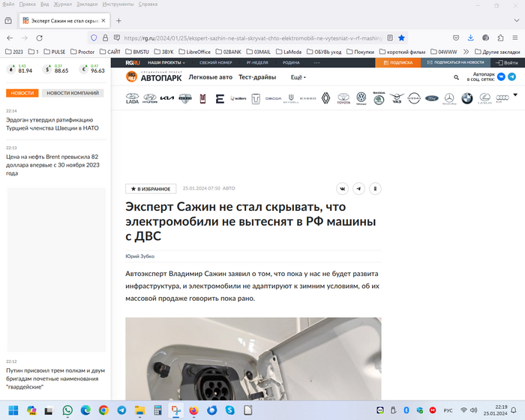Share article via Telegram round icon
This screenshot has width=525, height=420.
(x=358, y=188)
